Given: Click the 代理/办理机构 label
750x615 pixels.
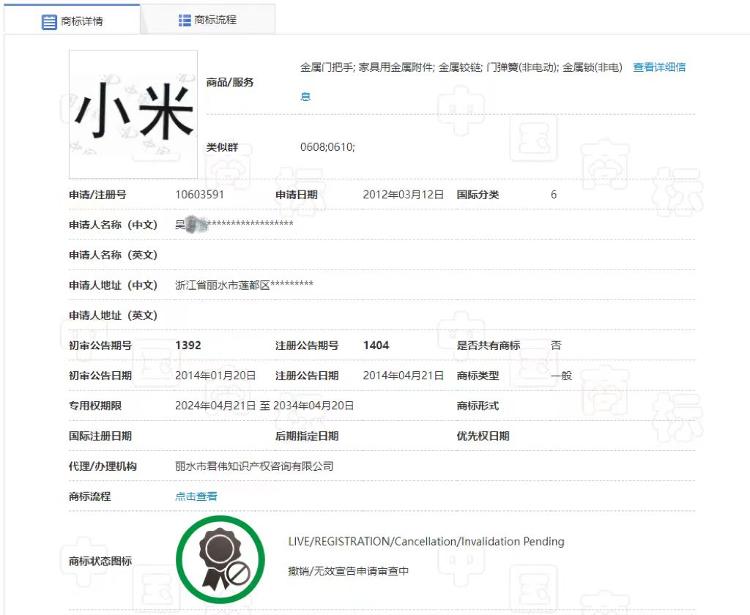Looking at the screenshot, I should click(103, 466).
